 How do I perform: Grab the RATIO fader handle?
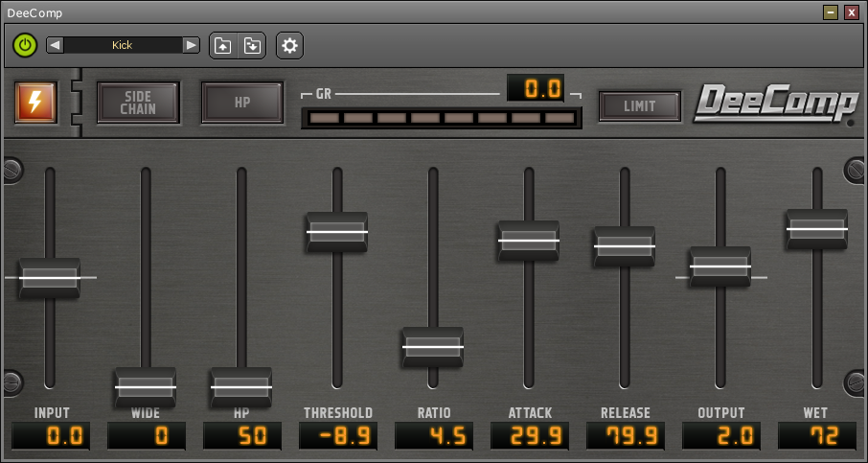click(x=433, y=347)
